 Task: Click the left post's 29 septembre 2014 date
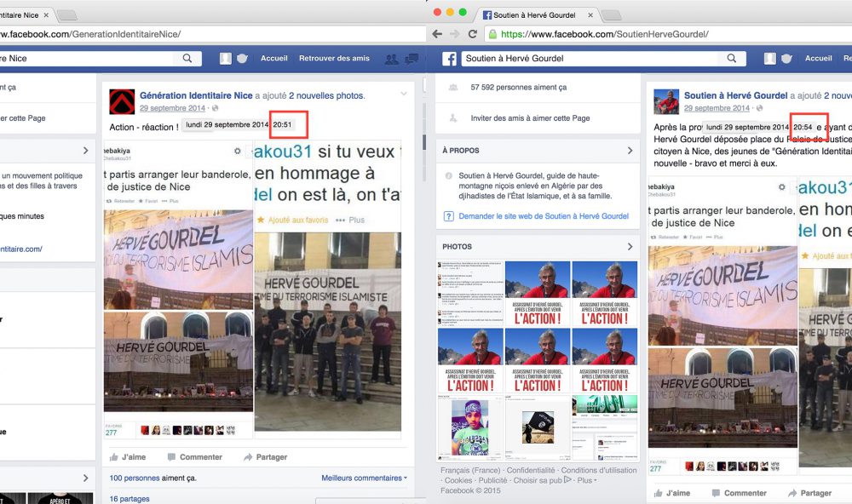pyautogui.click(x=172, y=108)
